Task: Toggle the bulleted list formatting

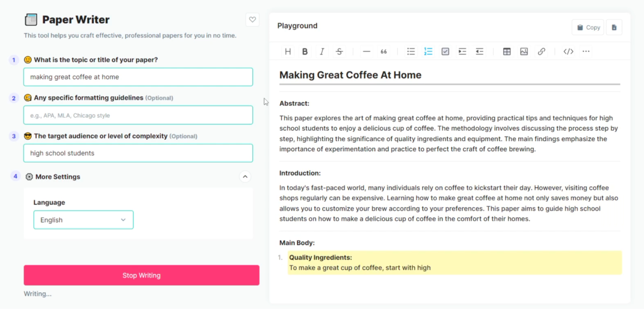Action: tap(411, 51)
